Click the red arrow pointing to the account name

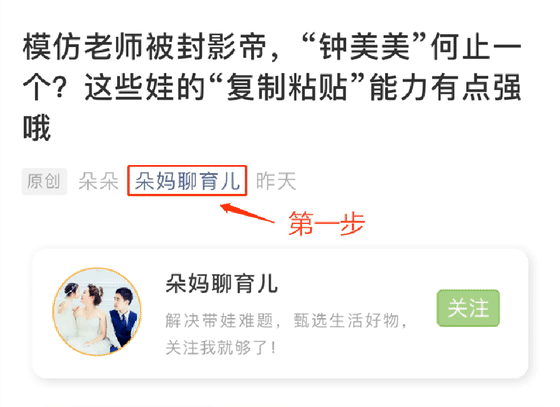click(247, 213)
